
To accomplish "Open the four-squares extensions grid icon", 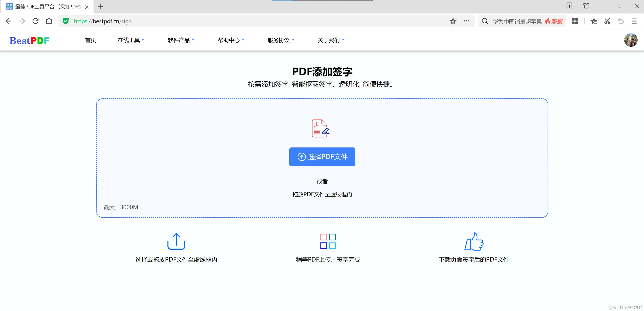I will click(x=575, y=21).
